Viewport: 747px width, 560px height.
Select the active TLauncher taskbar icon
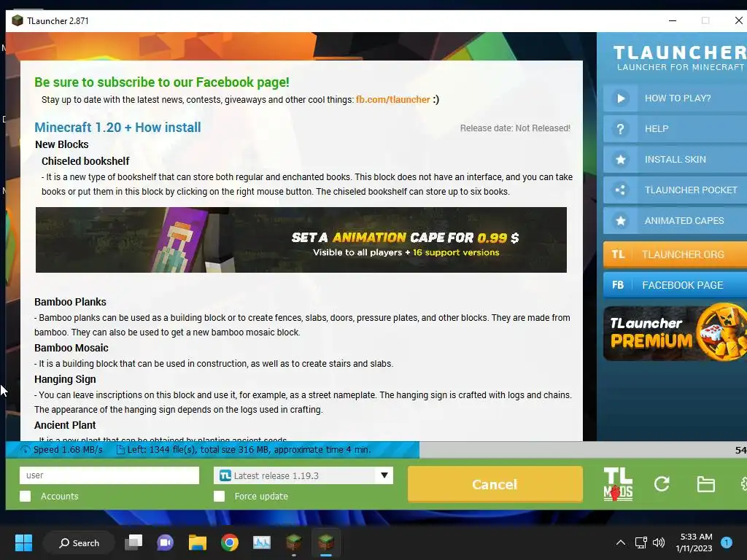click(x=326, y=542)
